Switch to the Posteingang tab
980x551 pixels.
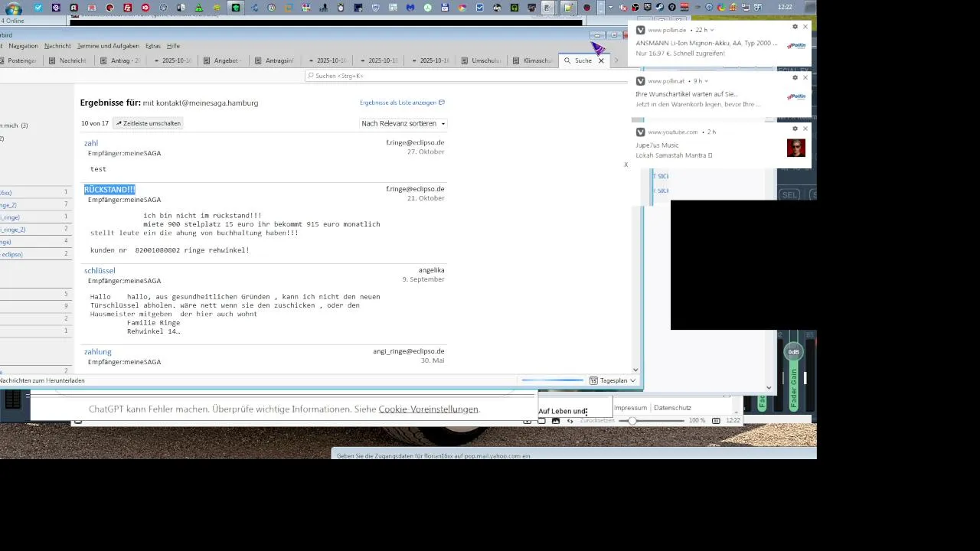(20, 60)
